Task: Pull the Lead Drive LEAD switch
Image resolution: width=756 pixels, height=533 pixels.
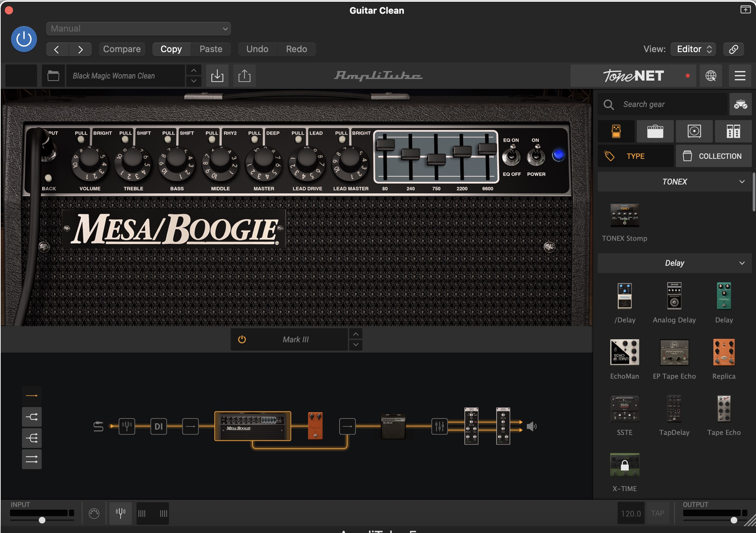Action: click(x=298, y=139)
